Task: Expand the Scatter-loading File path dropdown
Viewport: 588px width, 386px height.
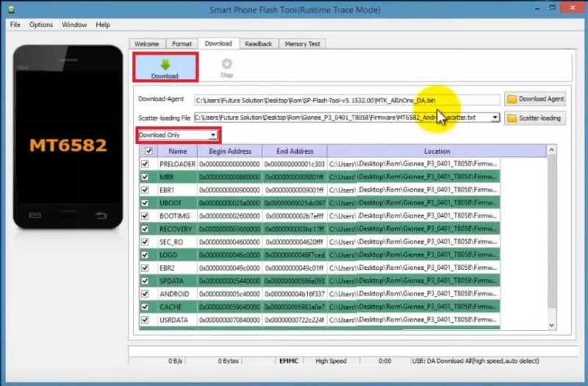Action: click(x=495, y=118)
